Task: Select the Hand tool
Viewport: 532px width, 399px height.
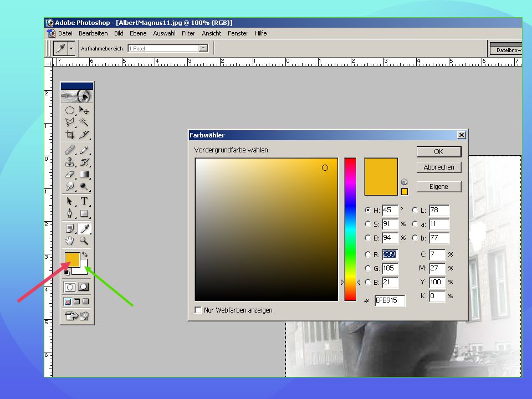Action: (x=70, y=241)
